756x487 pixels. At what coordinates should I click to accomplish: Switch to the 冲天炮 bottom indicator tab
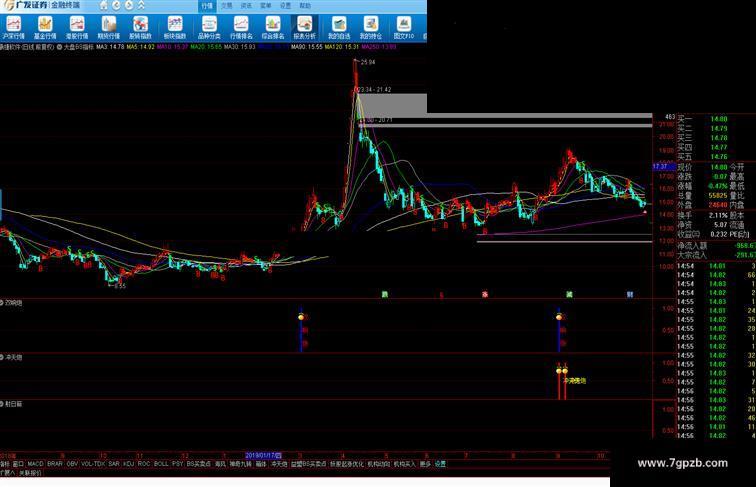(x=279, y=463)
